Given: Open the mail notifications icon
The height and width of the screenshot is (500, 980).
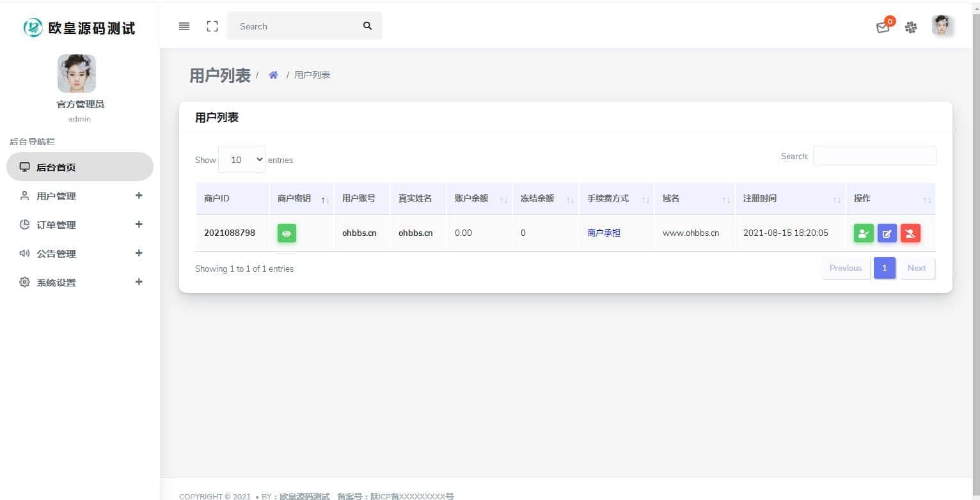Looking at the screenshot, I should (x=883, y=27).
